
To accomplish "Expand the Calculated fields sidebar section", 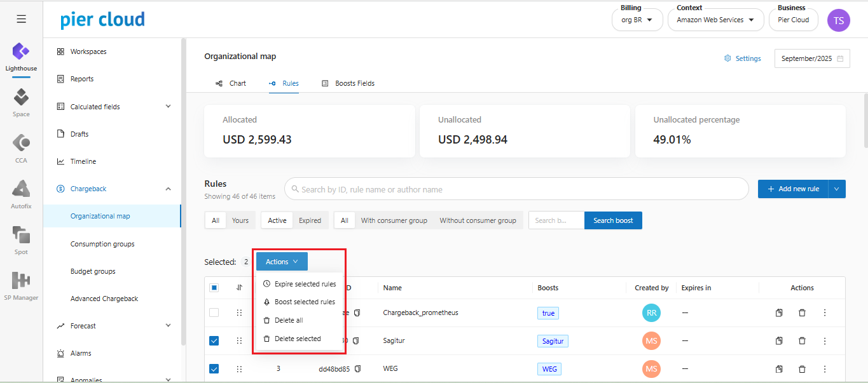I will tap(168, 107).
